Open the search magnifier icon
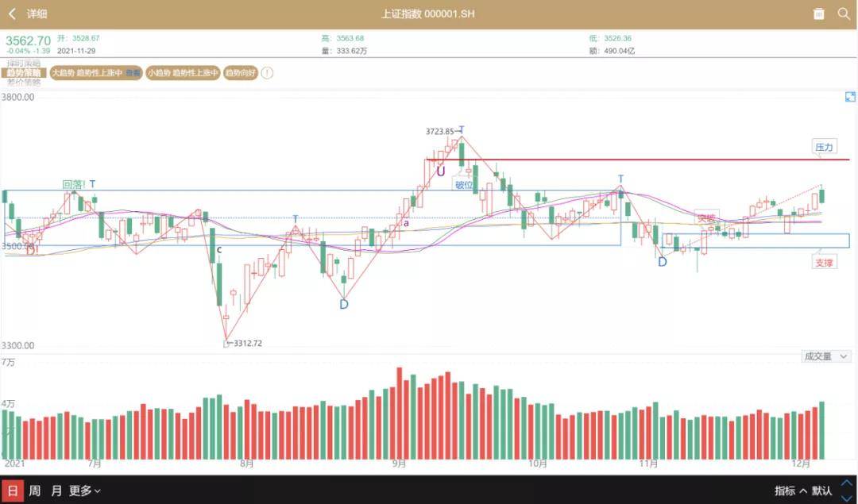858x504 pixels. (844, 13)
